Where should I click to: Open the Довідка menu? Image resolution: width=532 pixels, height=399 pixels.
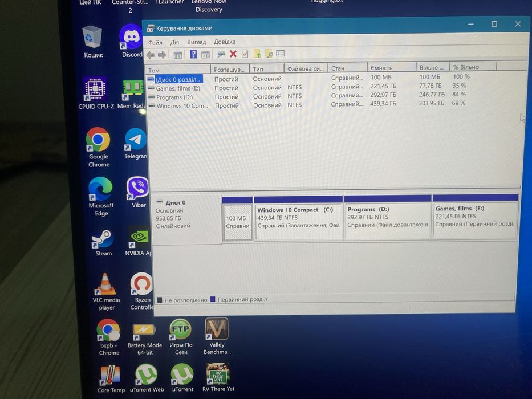point(224,42)
